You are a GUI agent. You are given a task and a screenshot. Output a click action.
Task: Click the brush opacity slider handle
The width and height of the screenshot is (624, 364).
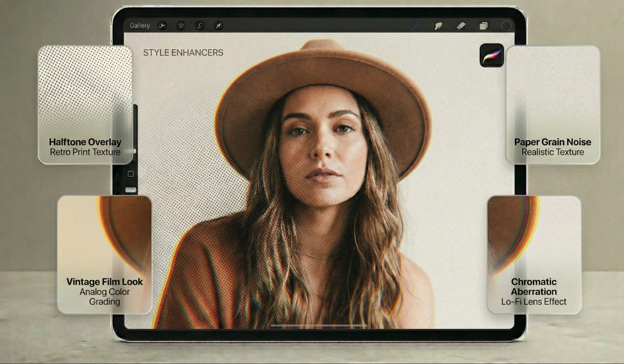[131, 190]
